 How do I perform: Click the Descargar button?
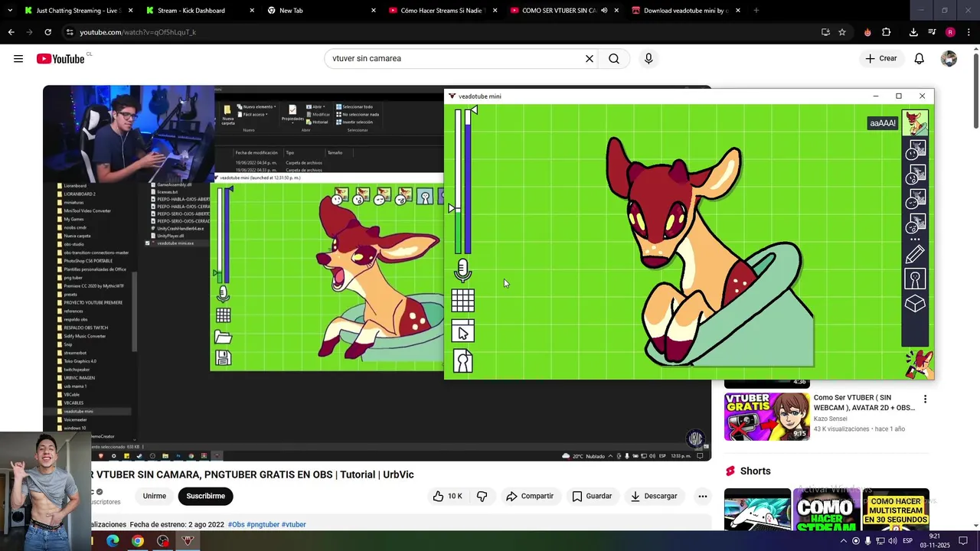point(654,496)
